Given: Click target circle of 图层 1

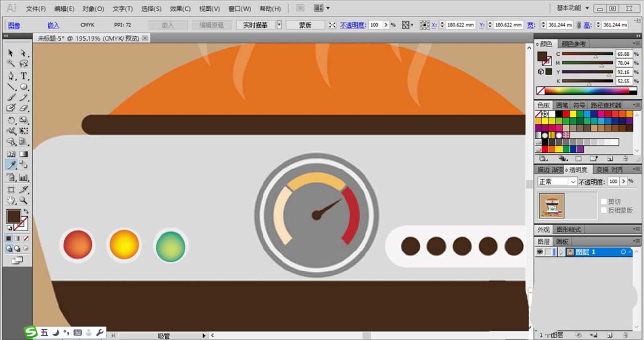Looking at the screenshot, I should click(x=624, y=252).
